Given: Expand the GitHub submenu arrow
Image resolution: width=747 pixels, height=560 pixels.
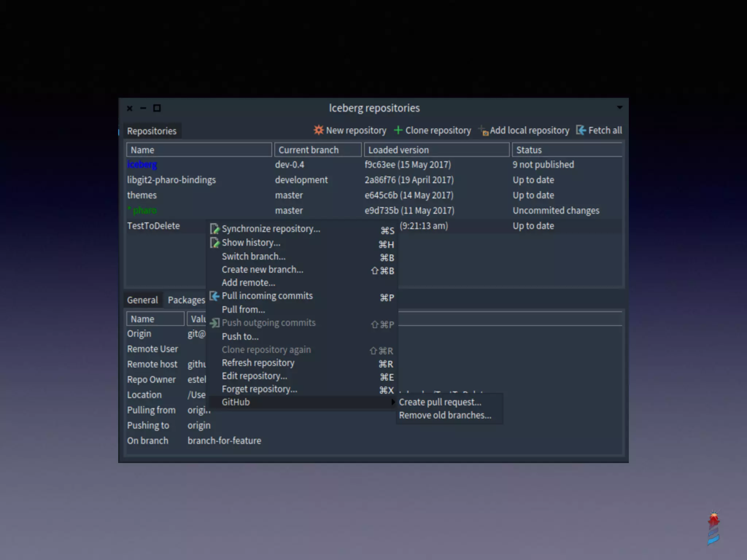Looking at the screenshot, I should (x=392, y=402).
